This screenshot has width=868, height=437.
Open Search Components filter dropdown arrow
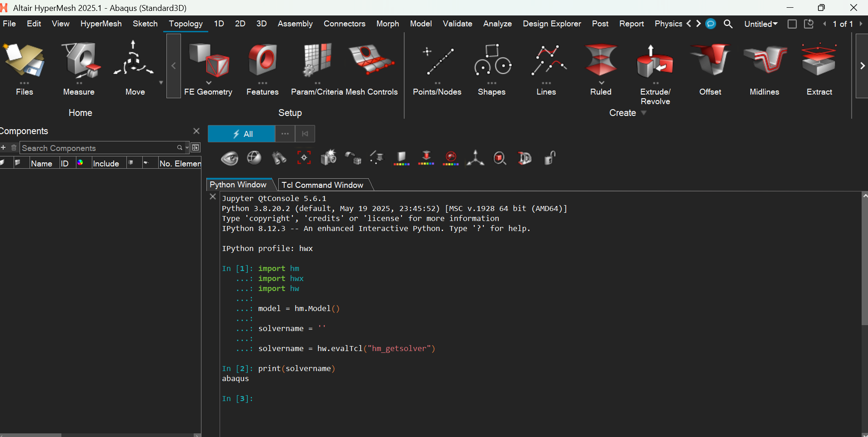(187, 147)
